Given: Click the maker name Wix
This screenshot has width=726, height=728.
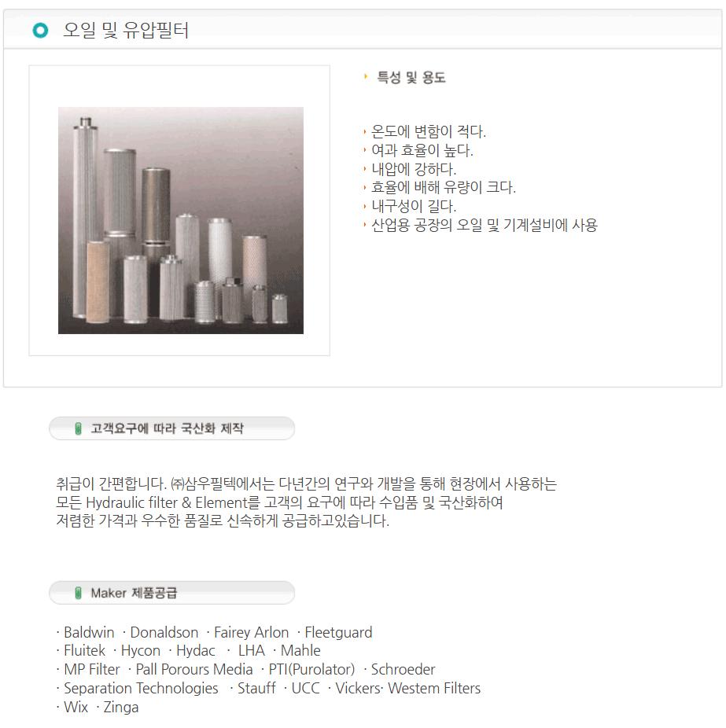Looking at the screenshot, I should click(76, 707).
